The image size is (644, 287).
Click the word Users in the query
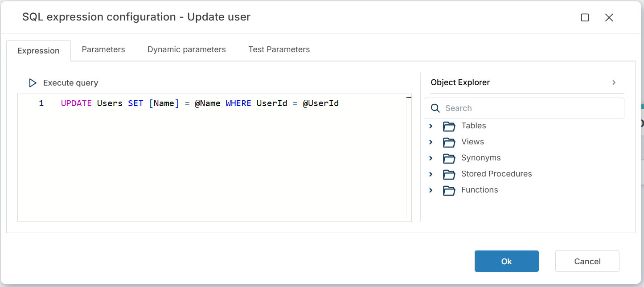coord(110,103)
